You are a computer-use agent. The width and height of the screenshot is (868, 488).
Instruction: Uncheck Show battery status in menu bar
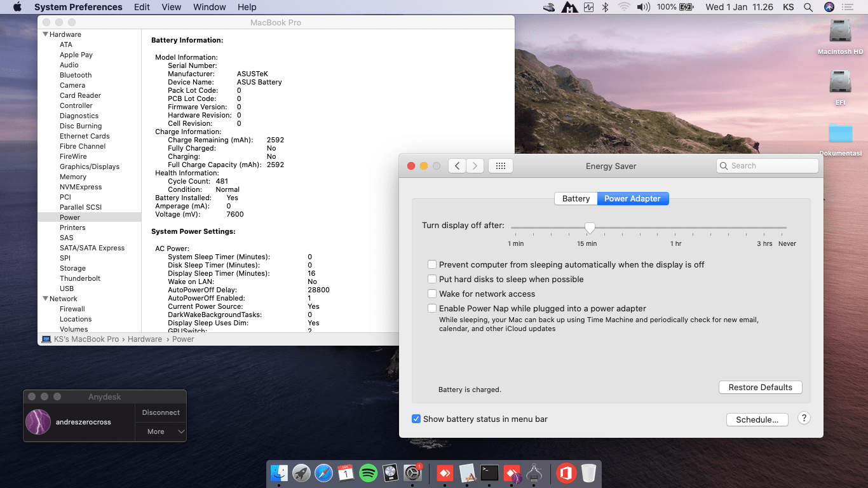416,419
